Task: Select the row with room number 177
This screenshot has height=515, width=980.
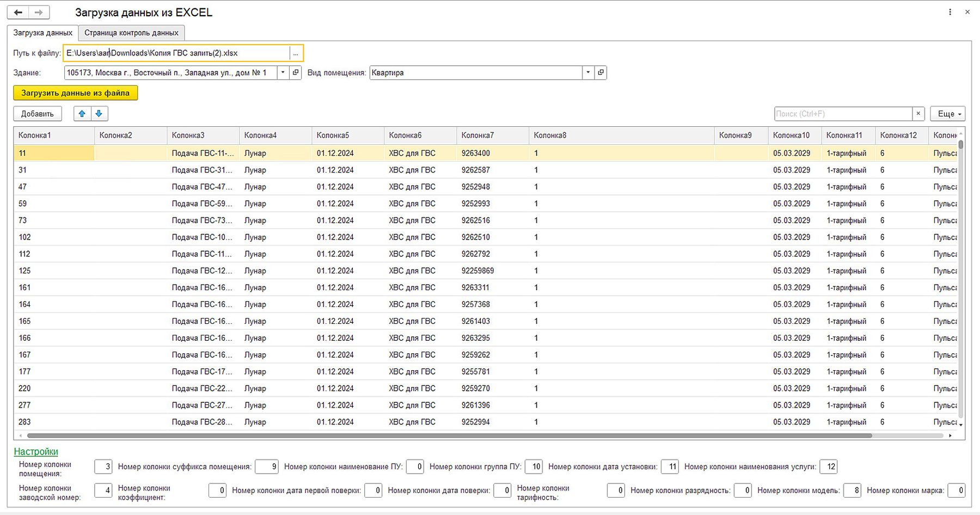Action: click(x=486, y=371)
